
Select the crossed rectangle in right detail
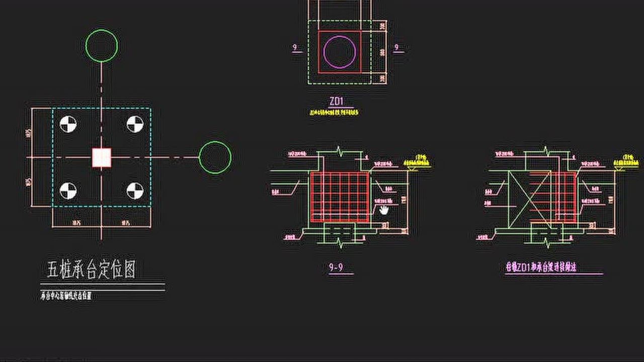pyautogui.click(x=528, y=197)
